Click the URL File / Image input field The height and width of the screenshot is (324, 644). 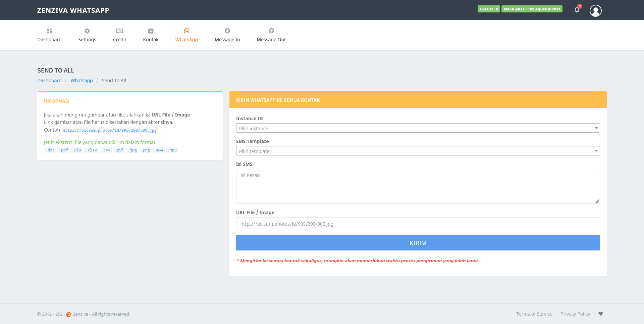[418, 224]
